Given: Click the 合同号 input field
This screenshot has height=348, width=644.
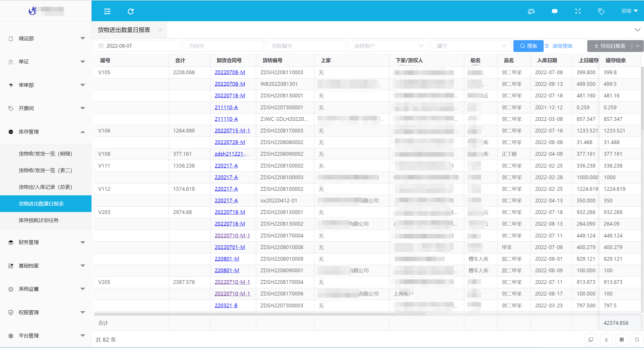Looking at the screenshot, I should [223, 46].
